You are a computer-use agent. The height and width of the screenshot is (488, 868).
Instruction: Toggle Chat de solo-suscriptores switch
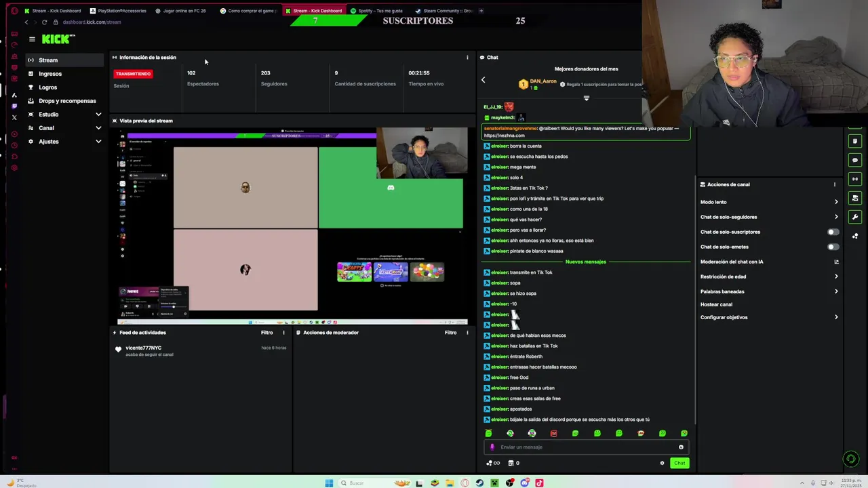833,232
